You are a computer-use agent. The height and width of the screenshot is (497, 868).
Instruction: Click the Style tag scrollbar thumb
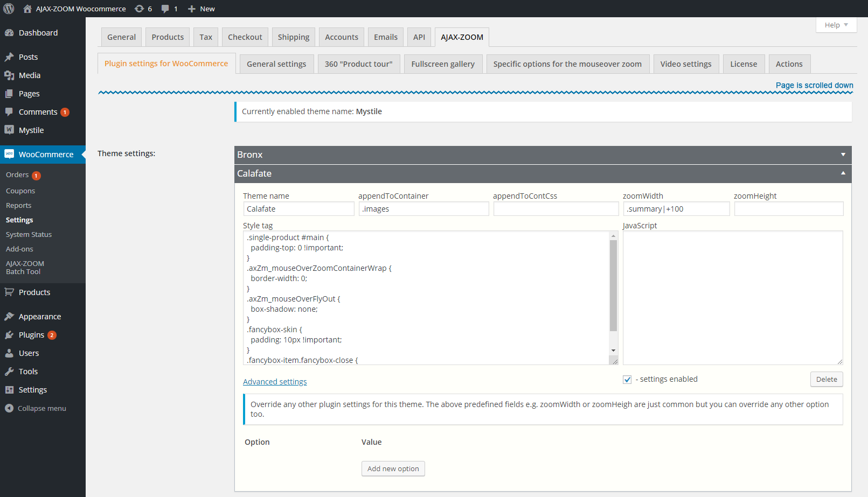[x=613, y=285]
